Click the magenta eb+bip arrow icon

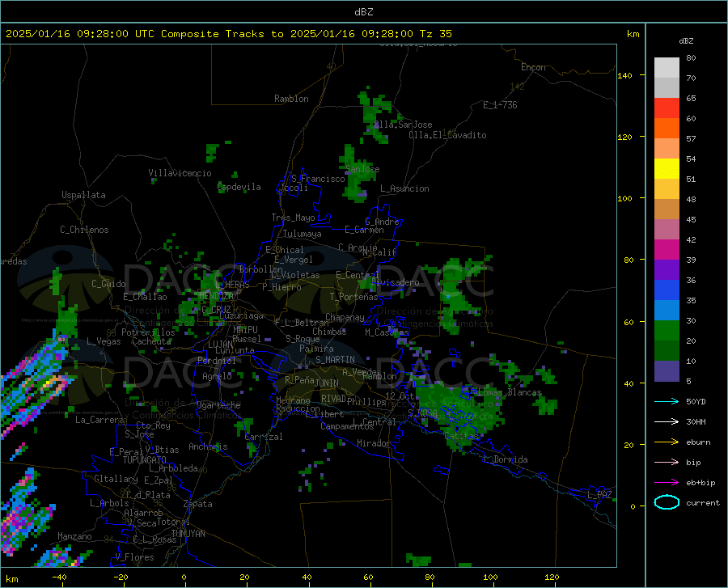667,483
